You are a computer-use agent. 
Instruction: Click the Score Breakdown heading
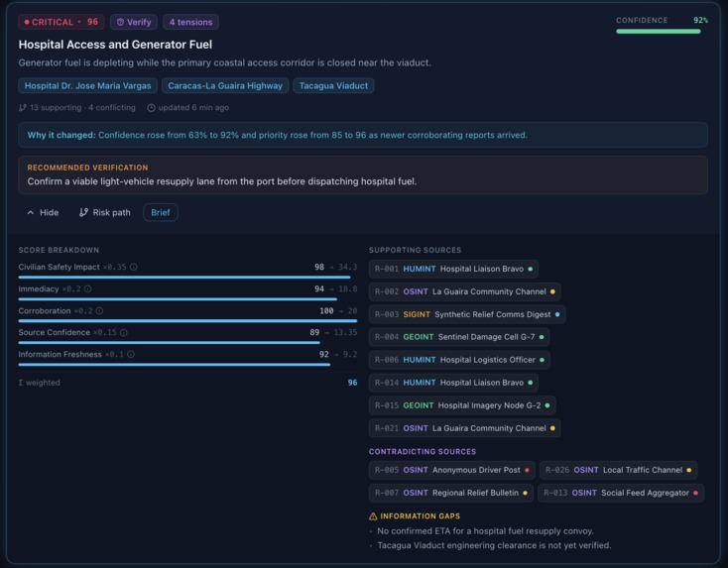pyautogui.click(x=59, y=250)
